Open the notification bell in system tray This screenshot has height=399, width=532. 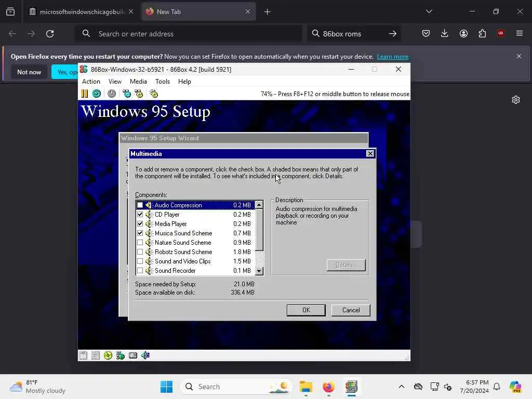tap(497, 387)
